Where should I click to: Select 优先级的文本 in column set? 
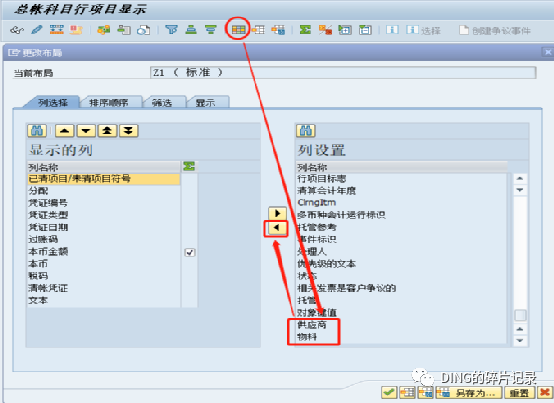pos(402,264)
